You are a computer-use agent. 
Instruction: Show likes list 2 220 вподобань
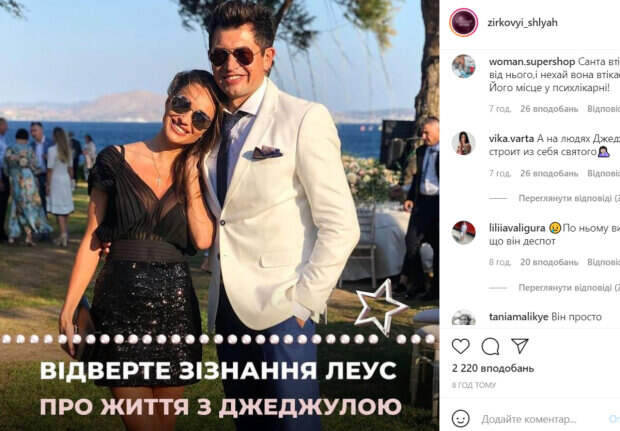pyautogui.click(x=493, y=369)
